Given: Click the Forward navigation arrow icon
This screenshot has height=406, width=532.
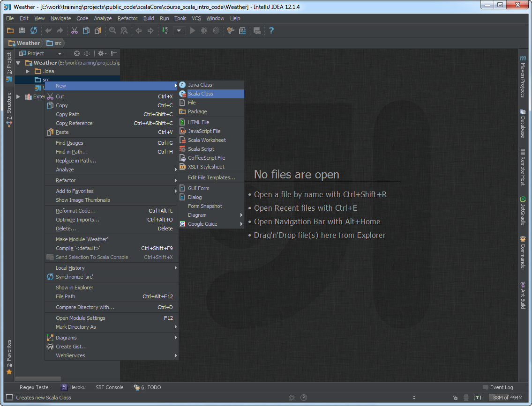Looking at the screenshot, I should point(150,30).
